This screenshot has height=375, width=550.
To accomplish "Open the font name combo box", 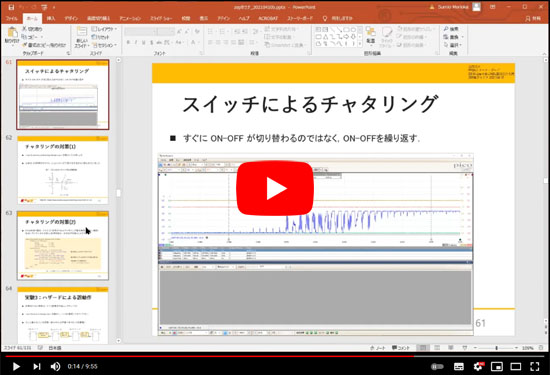I will 140,32.
